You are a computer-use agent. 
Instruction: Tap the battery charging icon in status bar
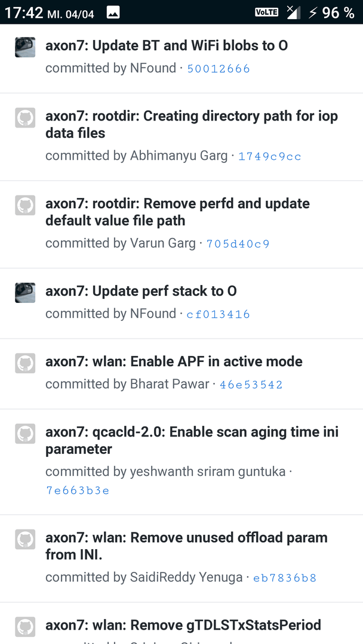(313, 13)
